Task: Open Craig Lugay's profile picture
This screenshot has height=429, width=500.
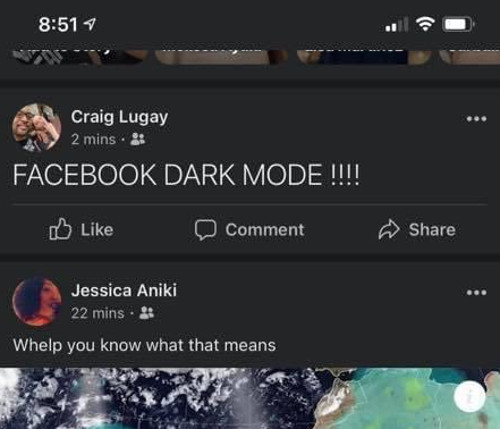Action: (36, 127)
